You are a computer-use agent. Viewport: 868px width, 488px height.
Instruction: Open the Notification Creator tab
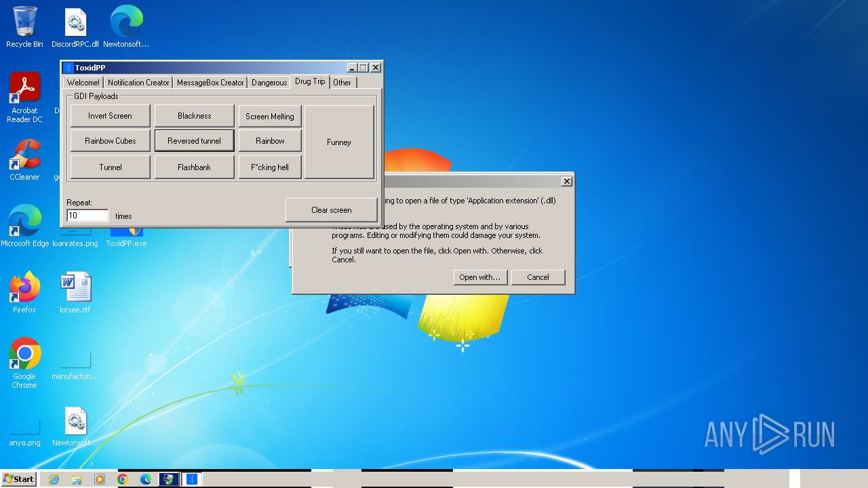coord(138,83)
